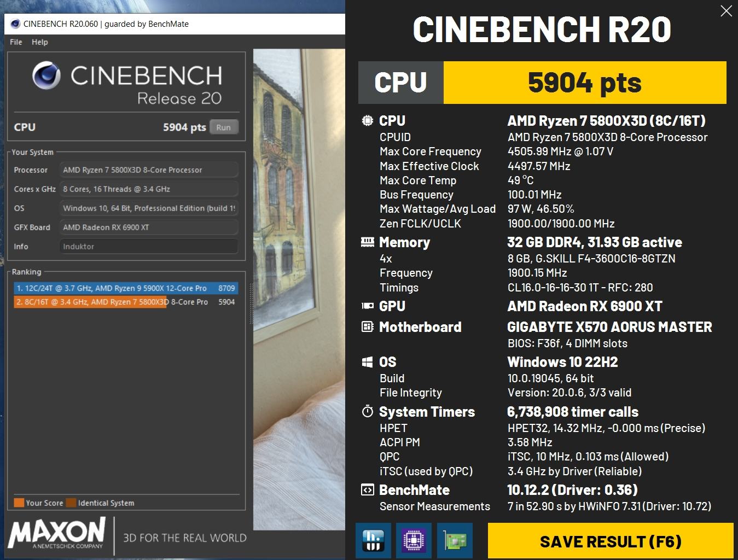The width and height of the screenshot is (738, 560).
Task: Click the Cinebench title bar app icon
Action: [15, 24]
